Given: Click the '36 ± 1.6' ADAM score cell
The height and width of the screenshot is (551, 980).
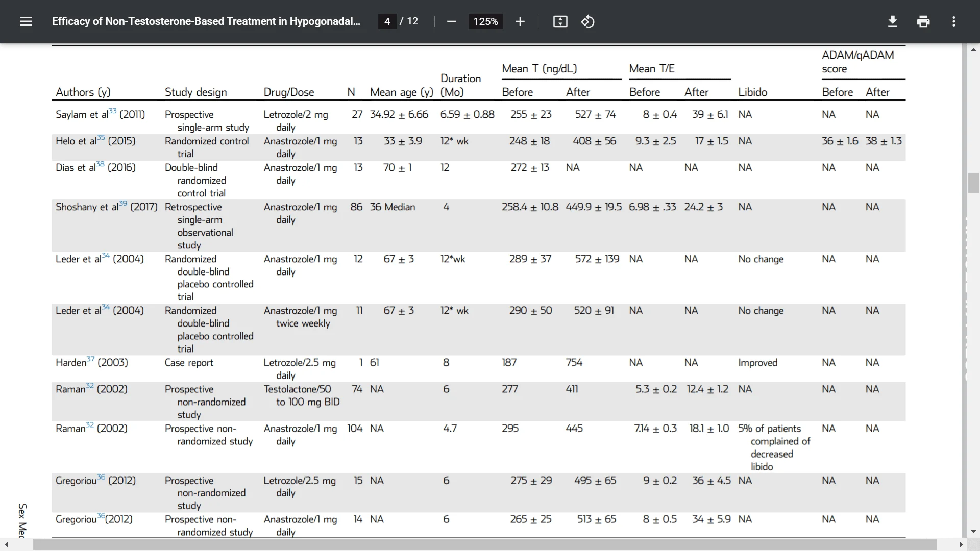Looking at the screenshot, I should tap(840, 141).
